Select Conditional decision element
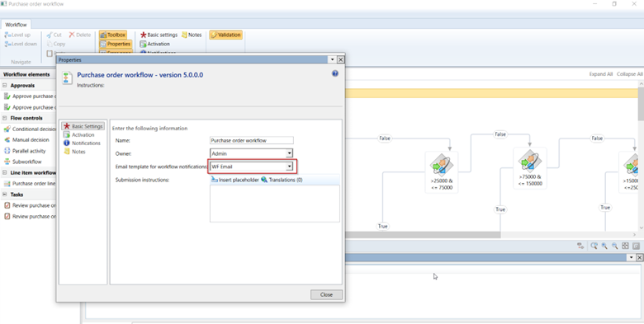 [30, 129]
